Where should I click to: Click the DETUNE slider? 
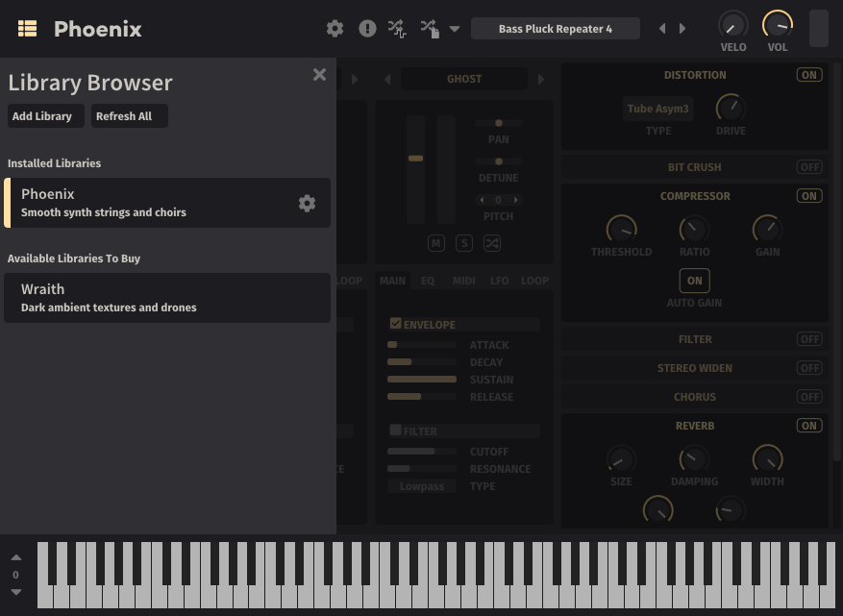click(498, 161)
